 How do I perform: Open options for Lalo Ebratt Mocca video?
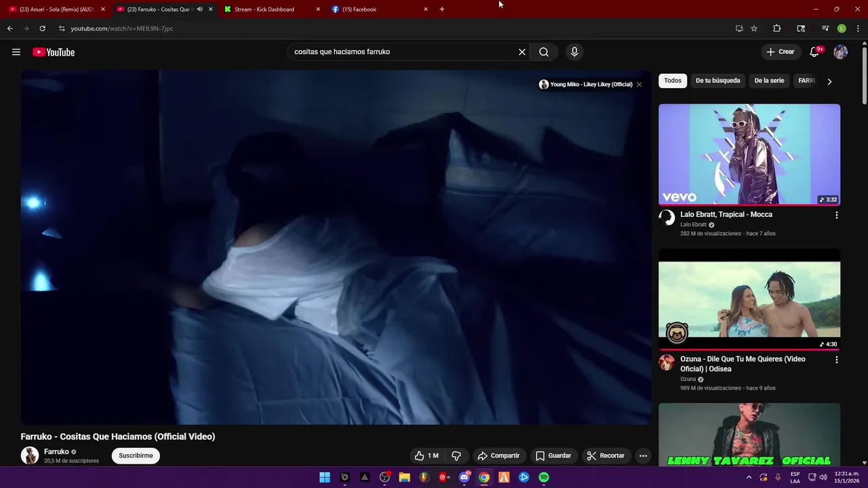point(836,215)
